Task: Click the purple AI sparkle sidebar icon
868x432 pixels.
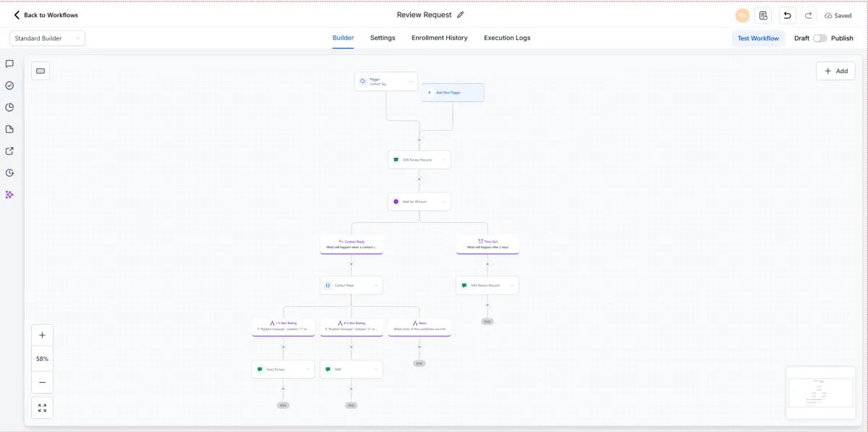Action: point(9,195)
